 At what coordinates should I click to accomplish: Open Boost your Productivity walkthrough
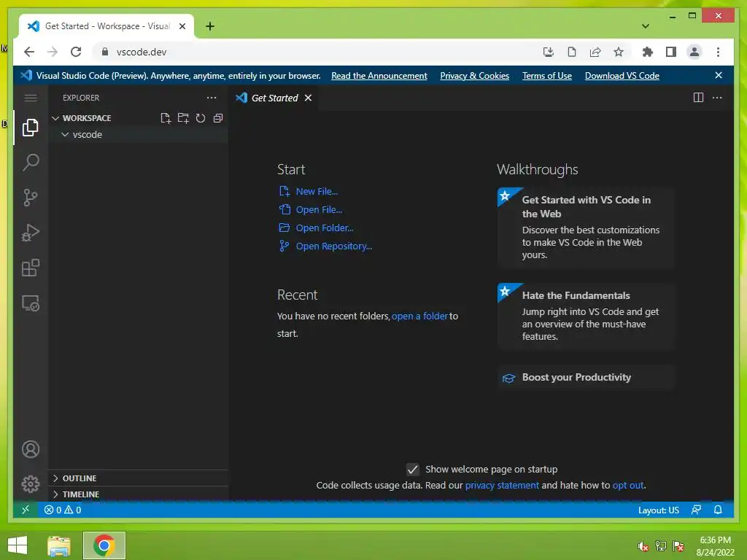tap(586, 378)
